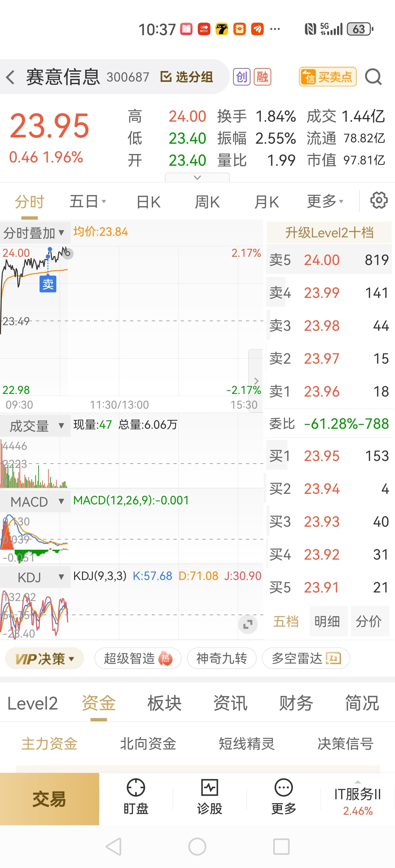Switch to 周K tab

point(207,202)
